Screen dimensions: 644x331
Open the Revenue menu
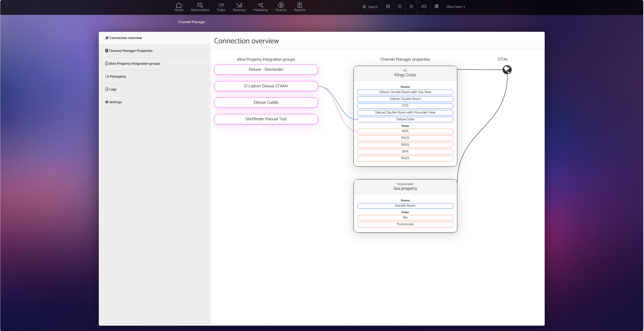pos(239,7)
